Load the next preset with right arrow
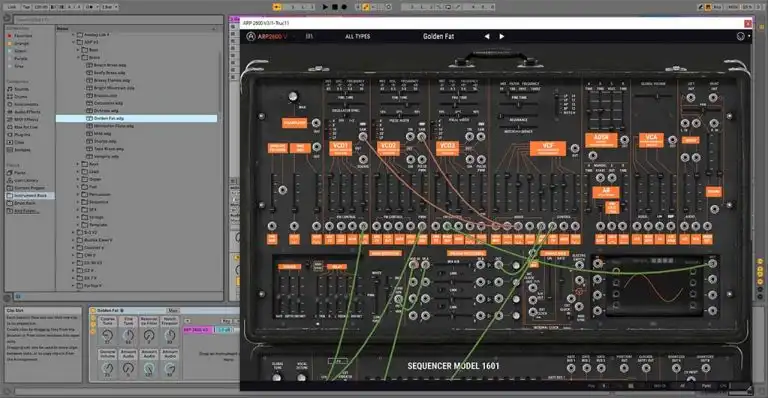The width and height of the screenshot is (768, 398). click(x=502, y=36)
